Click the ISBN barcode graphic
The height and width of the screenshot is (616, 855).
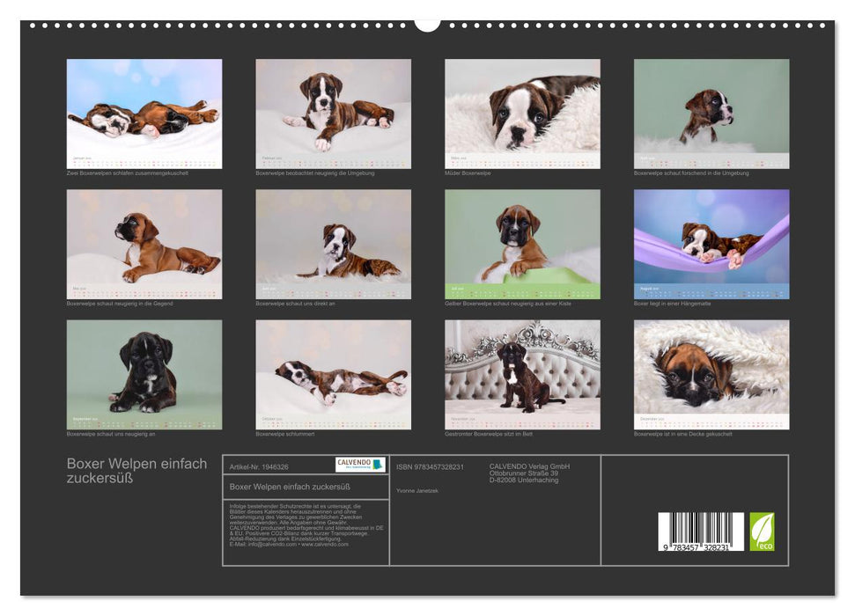coord(700,529)
